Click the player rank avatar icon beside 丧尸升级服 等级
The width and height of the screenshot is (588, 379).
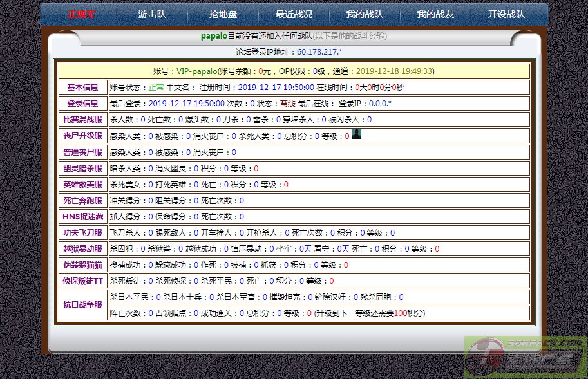358,134
